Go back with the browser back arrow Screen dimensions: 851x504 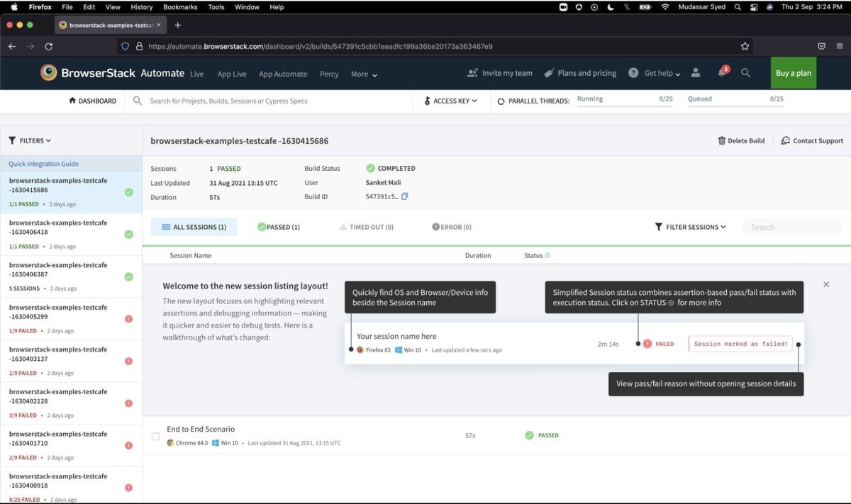(12, 46)
